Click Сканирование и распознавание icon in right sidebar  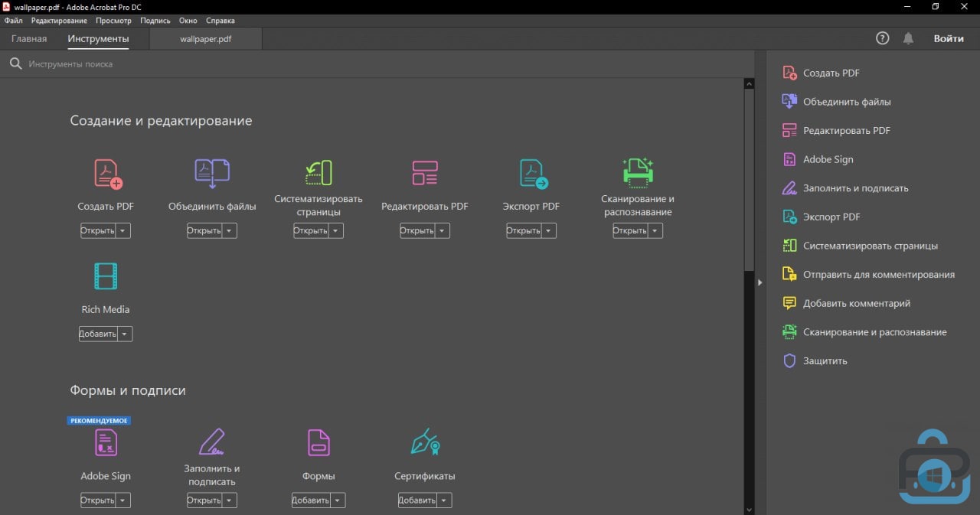tap(789, 331)
